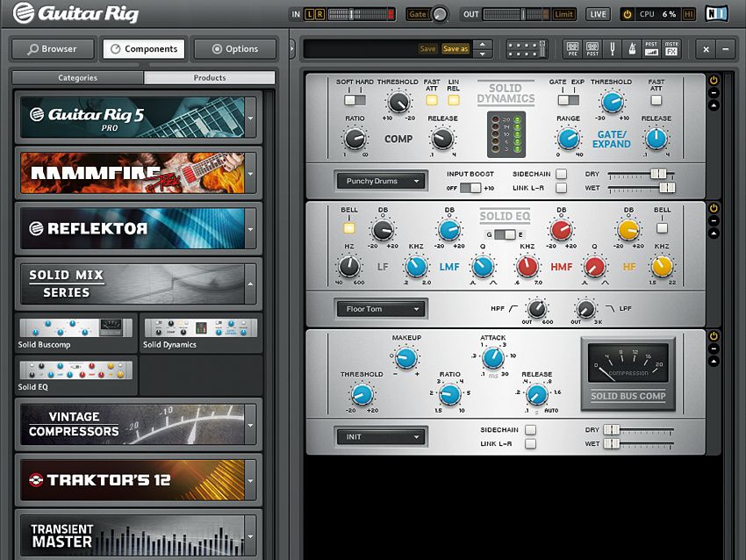Open the Metronome icon
The height and width of the screenshot is (560, 746).
click(x=631, y=49)
